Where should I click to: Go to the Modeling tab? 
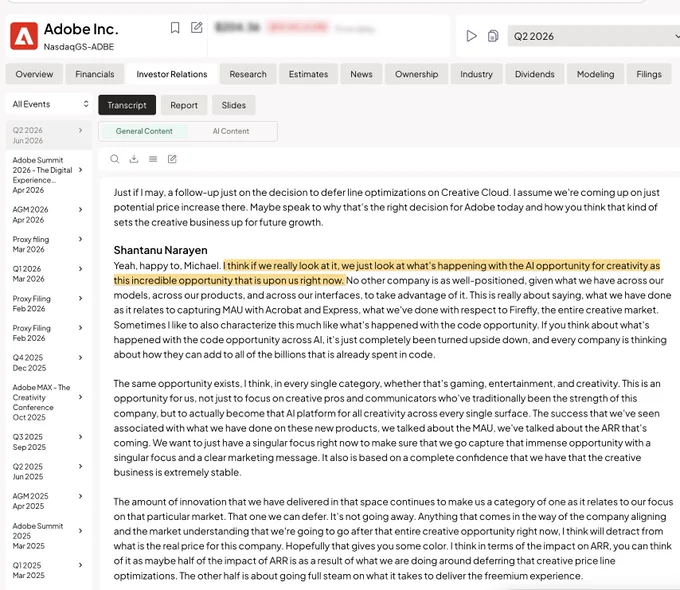pyautogui.click(x=595, y=74)
